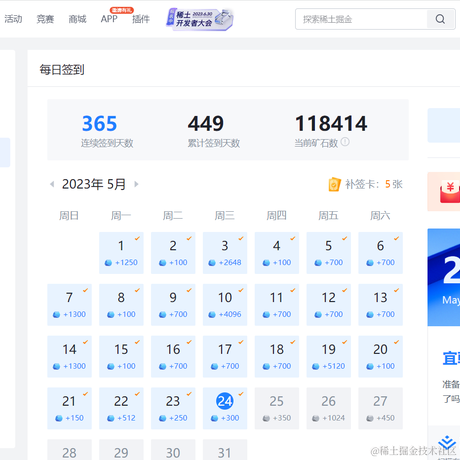Viewport: 460px width, 460px height.
Task: Click the 周日 column header
Action: (x=69, y=216)
